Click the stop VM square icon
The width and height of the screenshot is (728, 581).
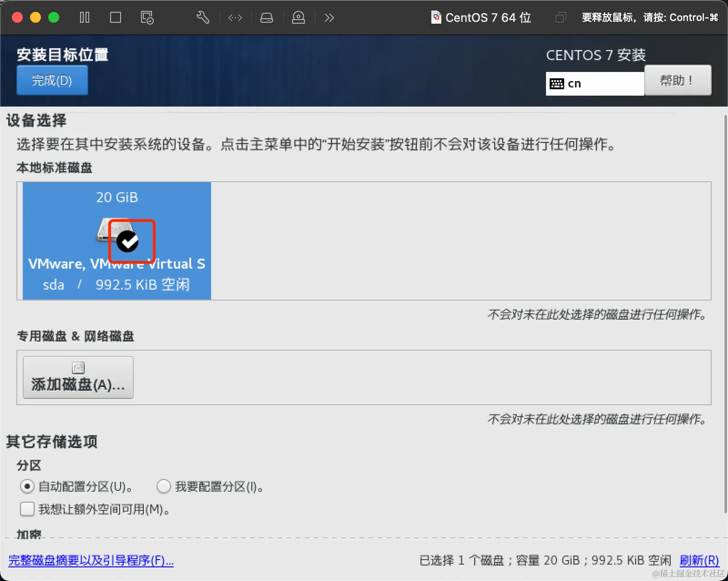click(116, 18)
